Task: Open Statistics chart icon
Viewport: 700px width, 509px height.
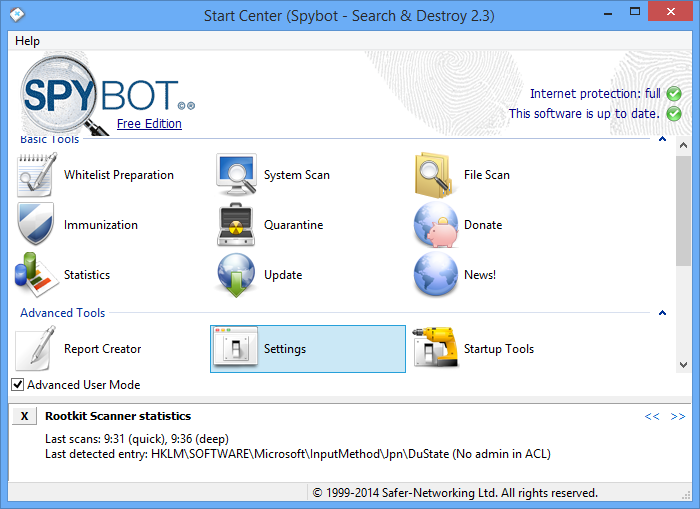Action: coord(36,275)
